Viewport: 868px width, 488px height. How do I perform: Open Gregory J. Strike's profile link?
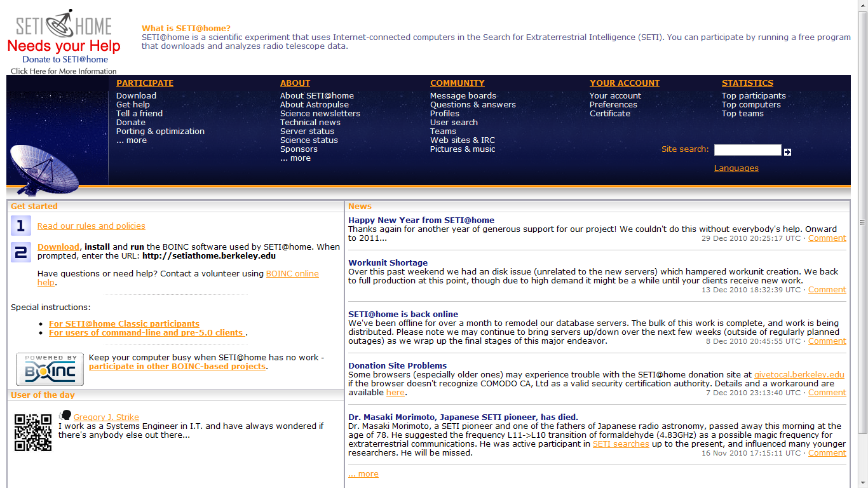[x=106, y=417]
